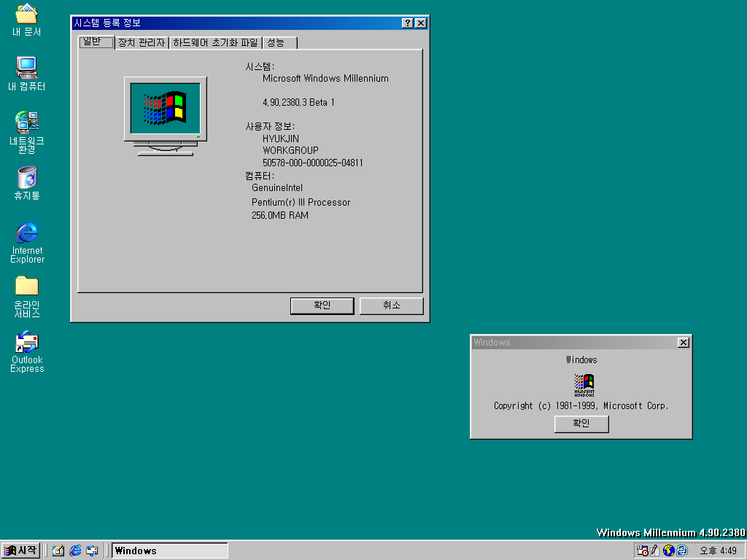Click the taskbar clock 오후 4:49
Screen dimensions: 747x560
pyautogui.click(x=718, y=551)
